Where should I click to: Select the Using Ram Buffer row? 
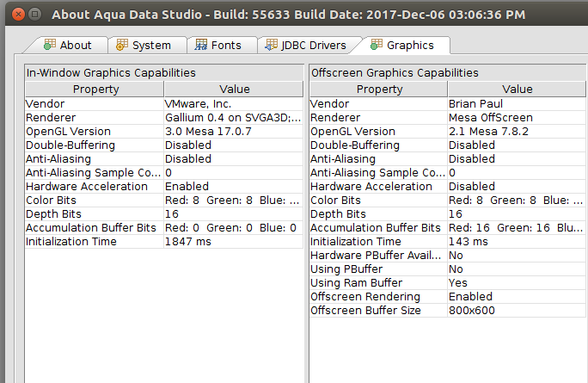(x=448, y=283)
